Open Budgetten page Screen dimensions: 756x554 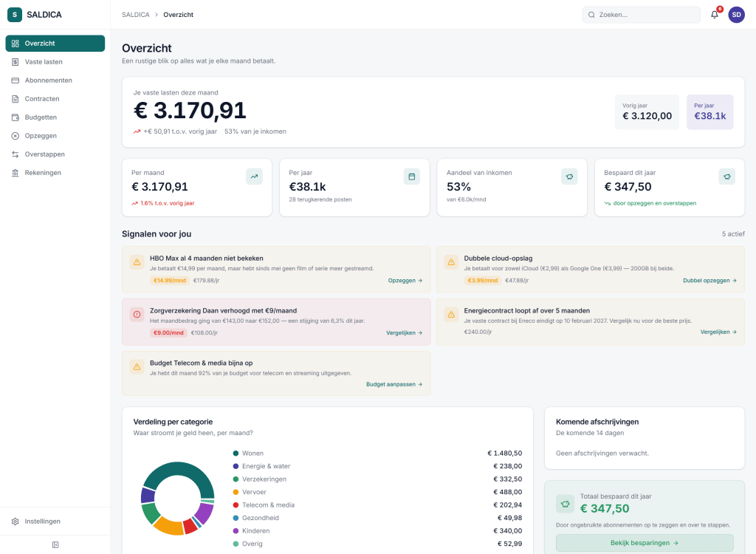click(x=55, y=117)
